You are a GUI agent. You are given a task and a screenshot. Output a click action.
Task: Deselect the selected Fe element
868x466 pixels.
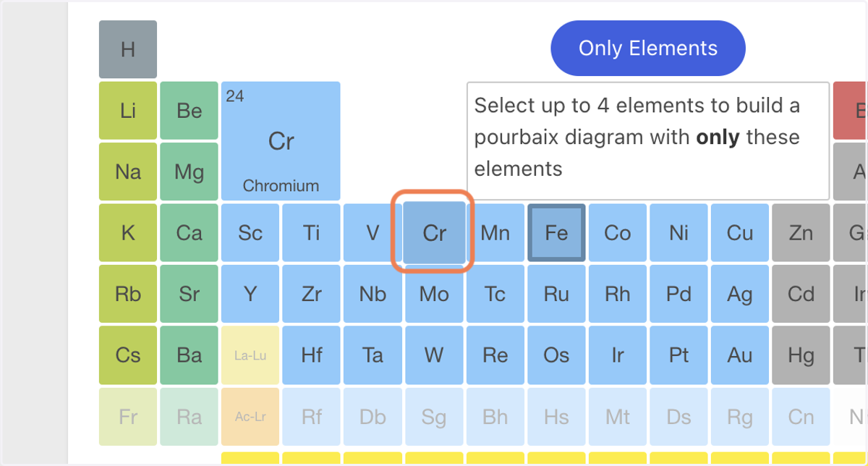[x=556, y=232]
